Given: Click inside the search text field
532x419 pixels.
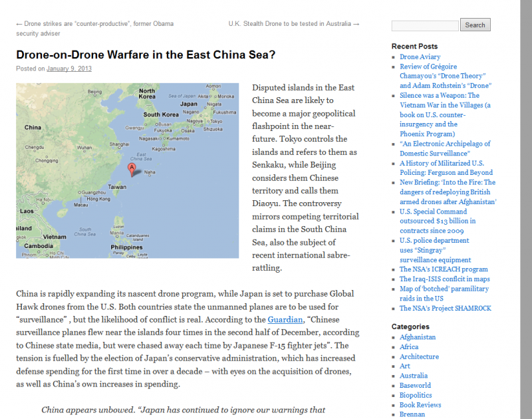Looking at the screenshot, I should click(x=424, y=25).
